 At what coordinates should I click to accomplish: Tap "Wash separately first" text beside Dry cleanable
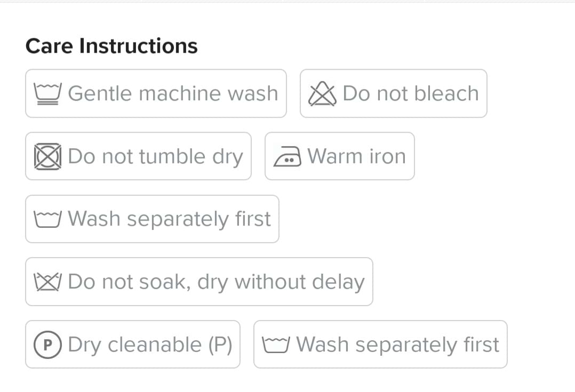coord(397,345)
